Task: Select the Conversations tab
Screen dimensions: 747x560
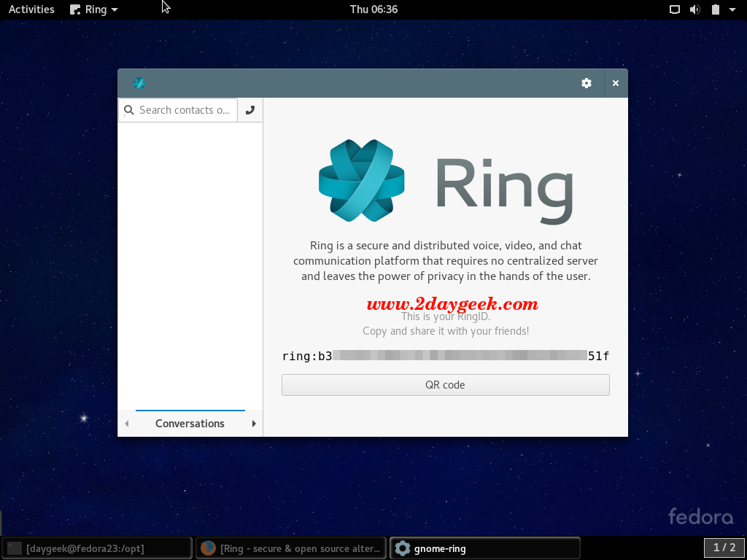Action: (x=190, y=424)
